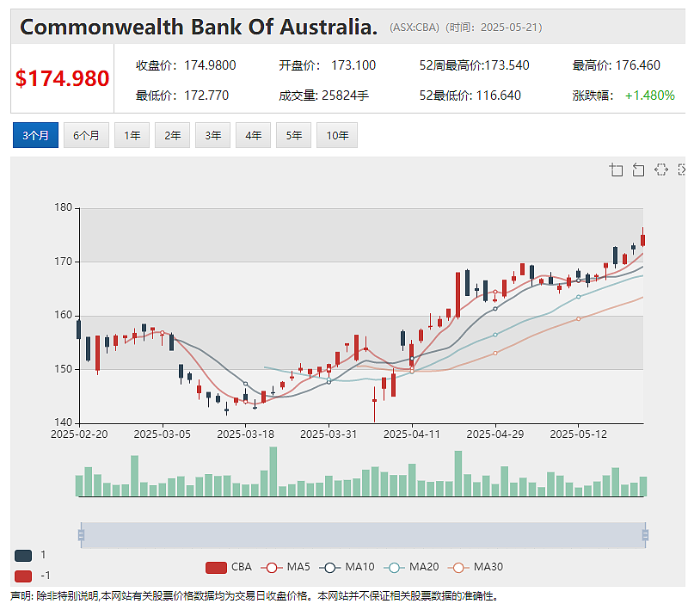Toggle MA5 line legend marker
The height and width of the screenshot is (616, 694).
point(272,567)
